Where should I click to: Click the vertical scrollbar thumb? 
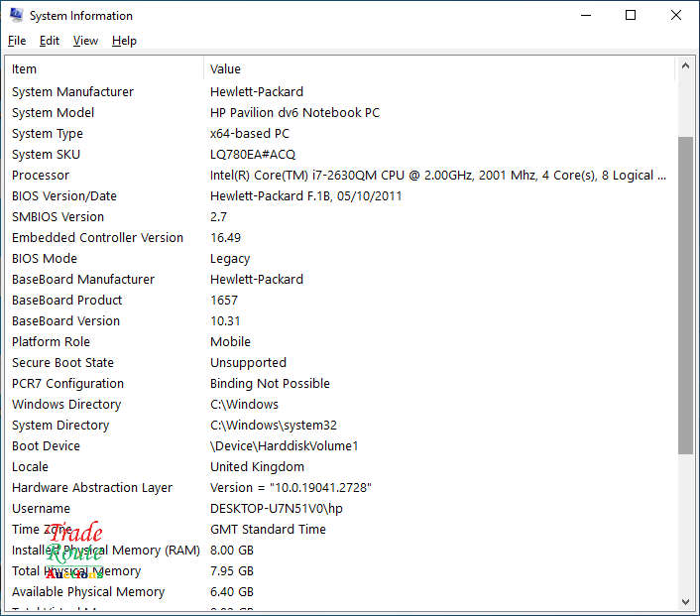point(686,296)
